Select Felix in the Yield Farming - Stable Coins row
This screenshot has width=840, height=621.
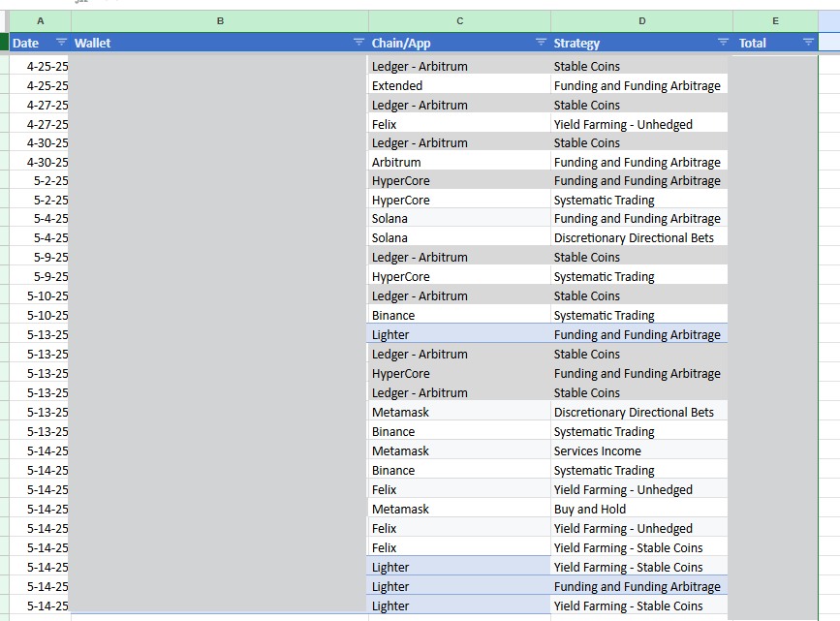point(459,548)
